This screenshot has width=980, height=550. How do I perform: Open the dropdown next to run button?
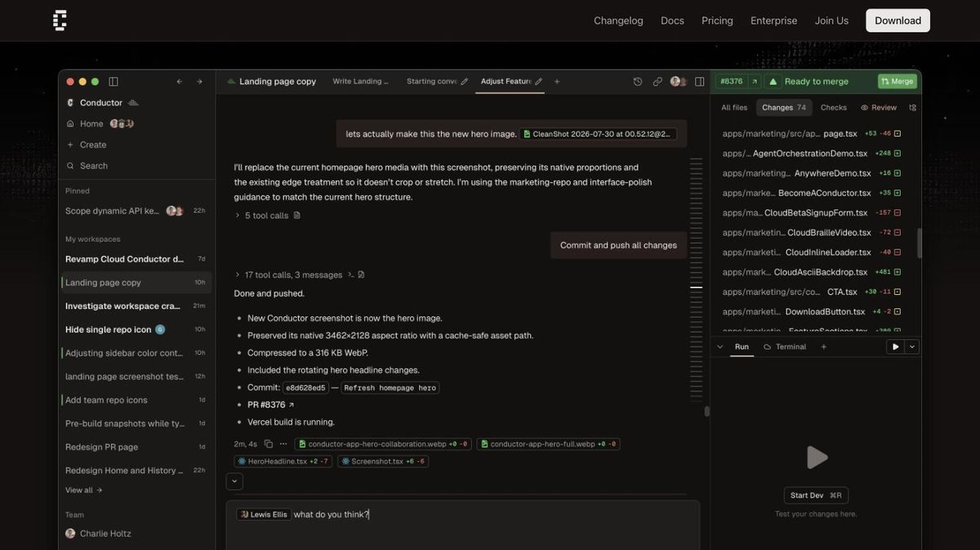pos(911,347)
